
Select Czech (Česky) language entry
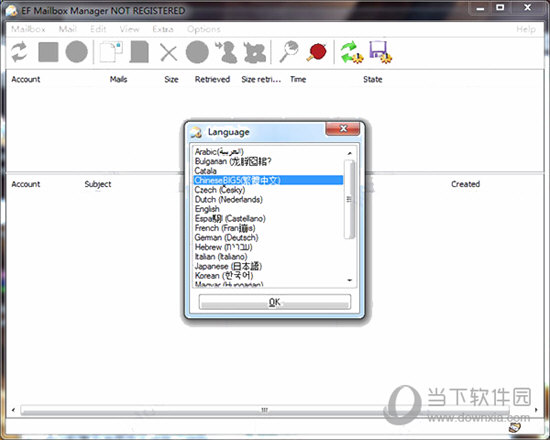pyautogui.click(x=268, y=190)
